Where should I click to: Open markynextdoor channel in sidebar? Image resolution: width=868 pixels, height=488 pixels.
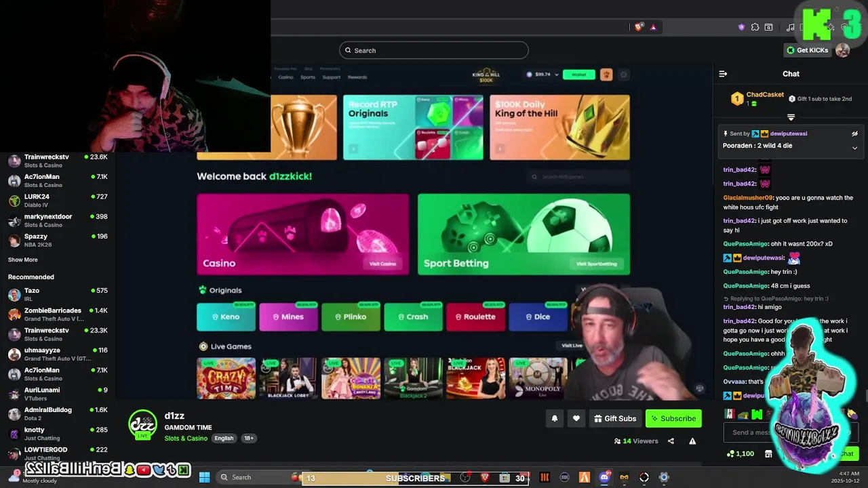[58, 220]
